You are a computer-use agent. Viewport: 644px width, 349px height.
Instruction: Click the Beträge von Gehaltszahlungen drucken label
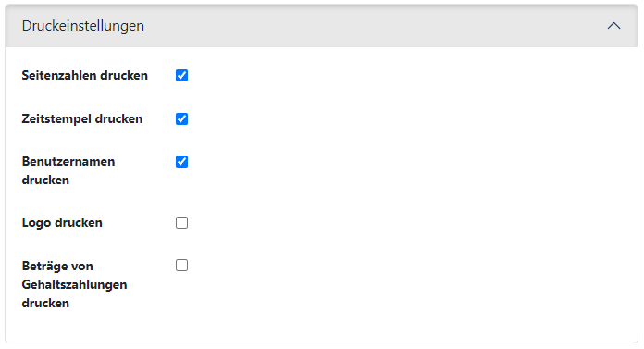pos(74,284)
